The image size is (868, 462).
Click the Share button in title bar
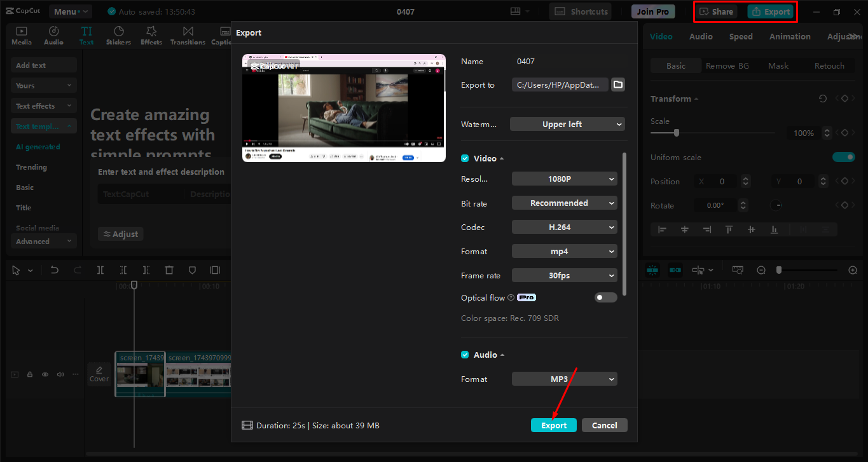click(x=717, y=11)
